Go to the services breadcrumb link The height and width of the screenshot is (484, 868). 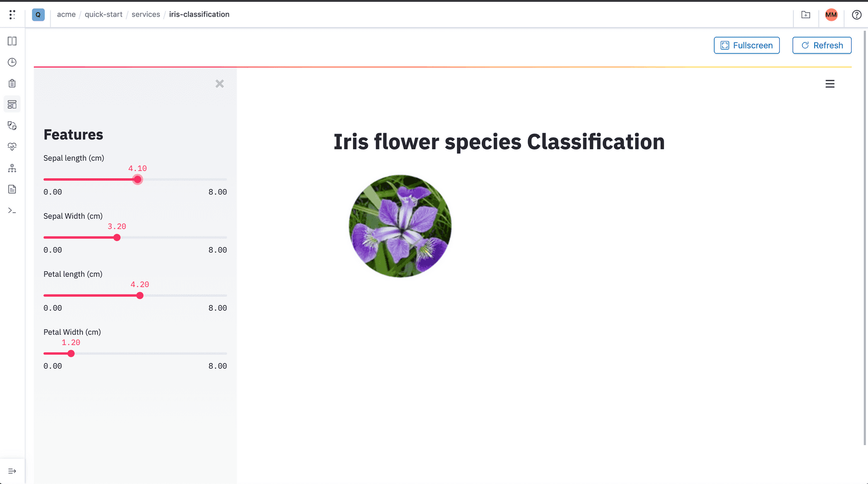coord(146,14)
